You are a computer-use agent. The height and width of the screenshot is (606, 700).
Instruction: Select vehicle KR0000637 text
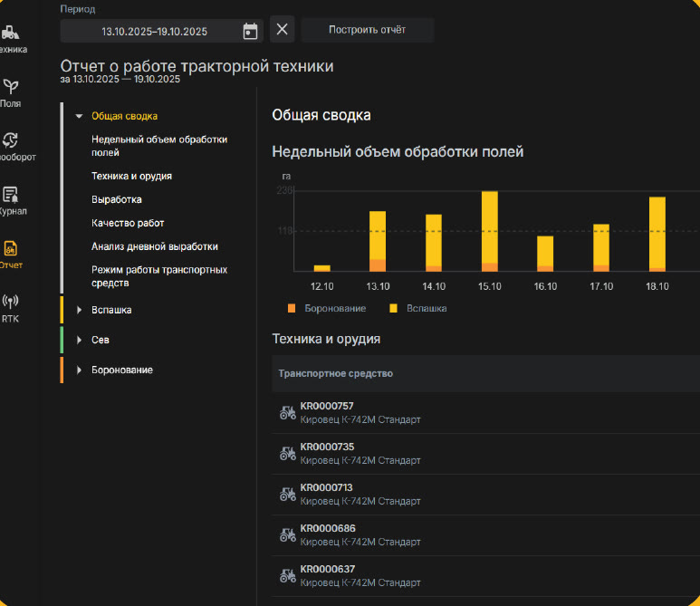point(328,570)
